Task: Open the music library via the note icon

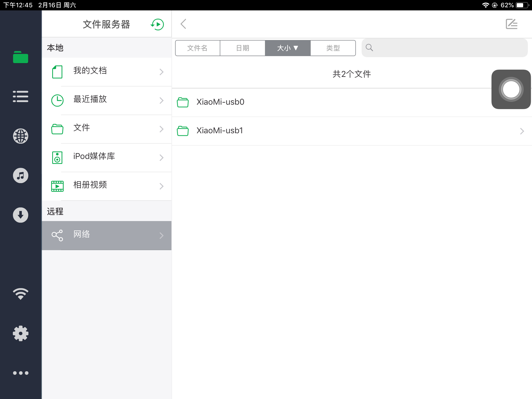Action: (x=21, y=175)
